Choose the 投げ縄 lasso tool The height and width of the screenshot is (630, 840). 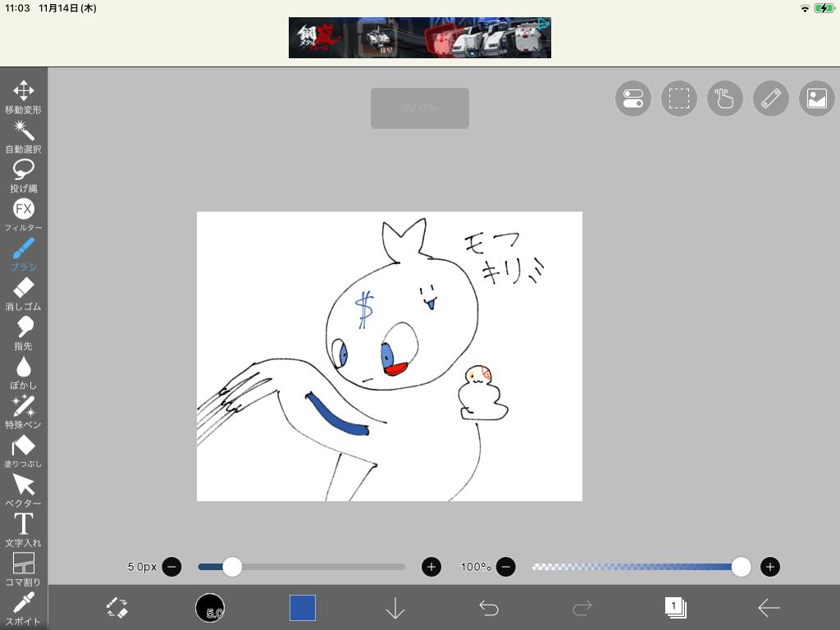23,174
